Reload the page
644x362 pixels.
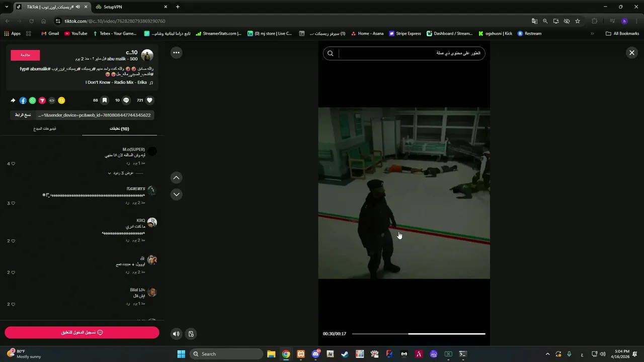pos(31,21)
